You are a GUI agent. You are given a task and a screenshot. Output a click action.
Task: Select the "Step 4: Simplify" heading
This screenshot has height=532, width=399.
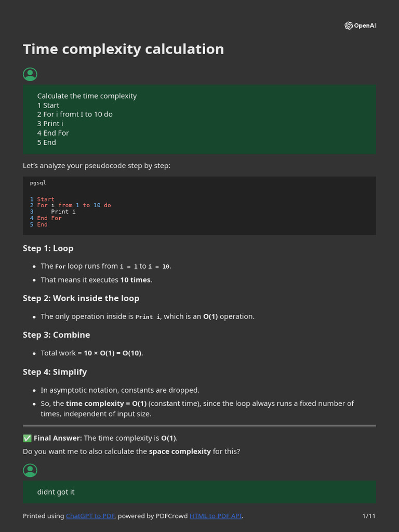coord(55,372)
